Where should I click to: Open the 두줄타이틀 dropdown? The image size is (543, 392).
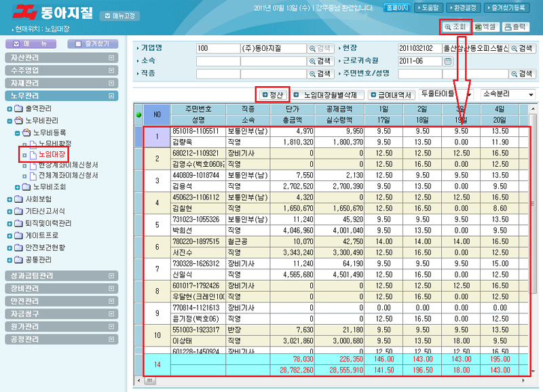(445, 94)
